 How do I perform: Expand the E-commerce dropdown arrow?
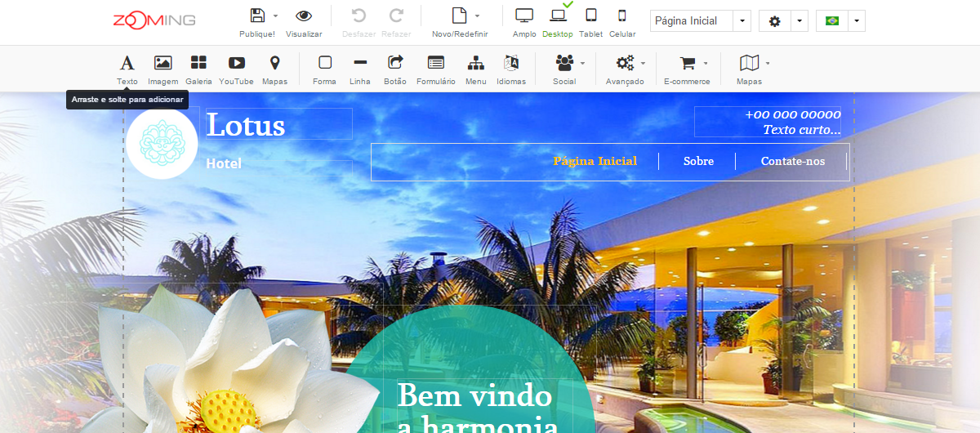pos(706,63)
